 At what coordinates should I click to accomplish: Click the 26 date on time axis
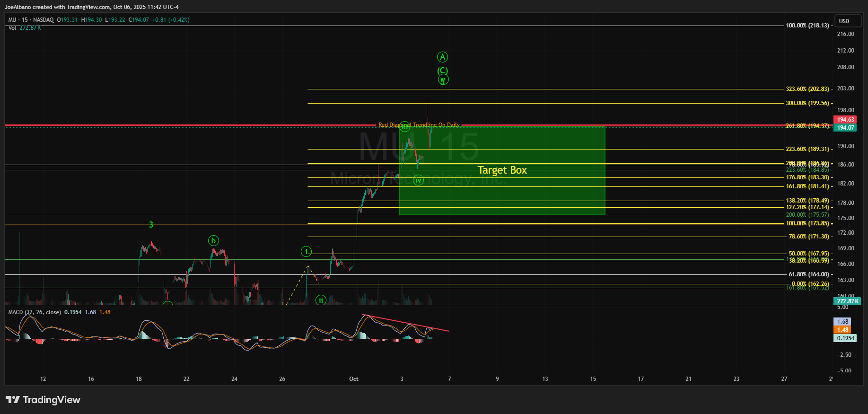(282, 379)
